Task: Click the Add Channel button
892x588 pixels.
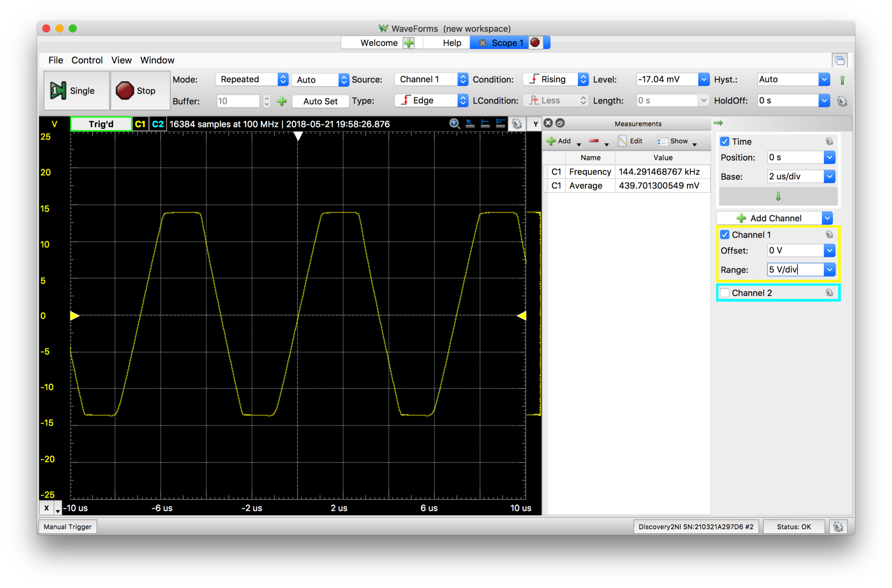Action: click(x=770, y=218)
